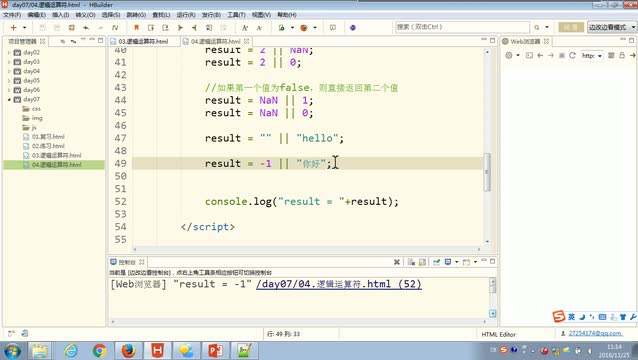The height and width of the screenshot is (360, 638).
Task: Select the 控制台 console tab
Action: tap(127, 262)
